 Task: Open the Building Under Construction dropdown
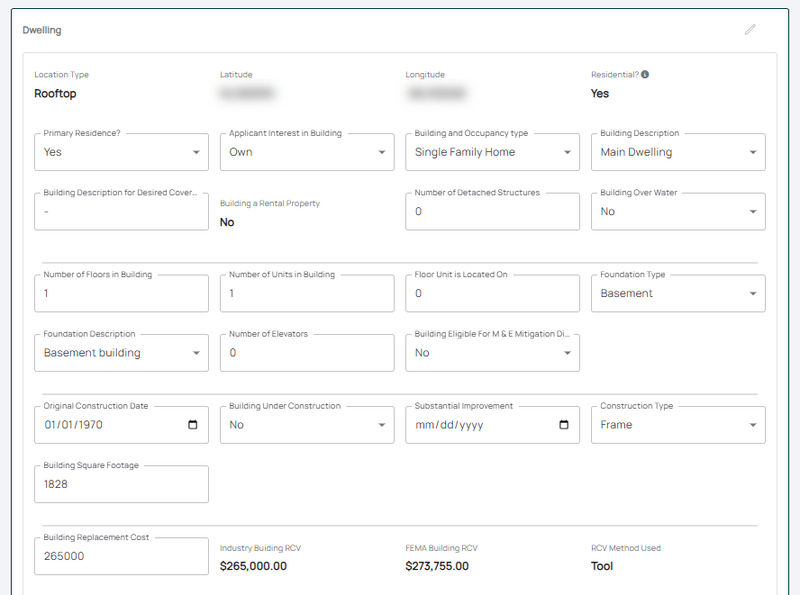(x=382, y=424)
